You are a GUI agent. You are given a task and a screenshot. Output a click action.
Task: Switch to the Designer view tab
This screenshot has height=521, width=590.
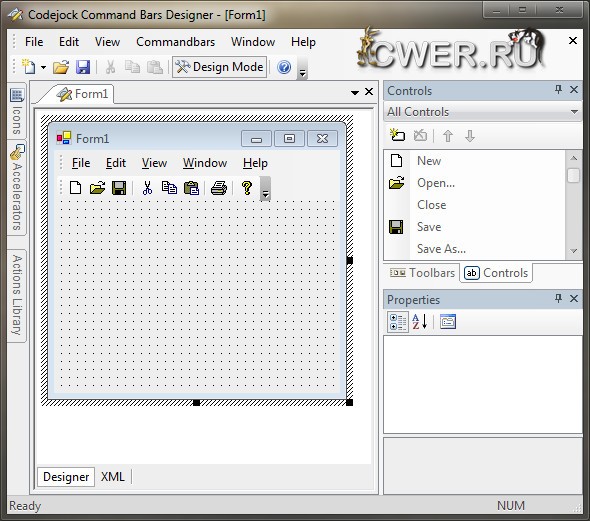[66, 477]
